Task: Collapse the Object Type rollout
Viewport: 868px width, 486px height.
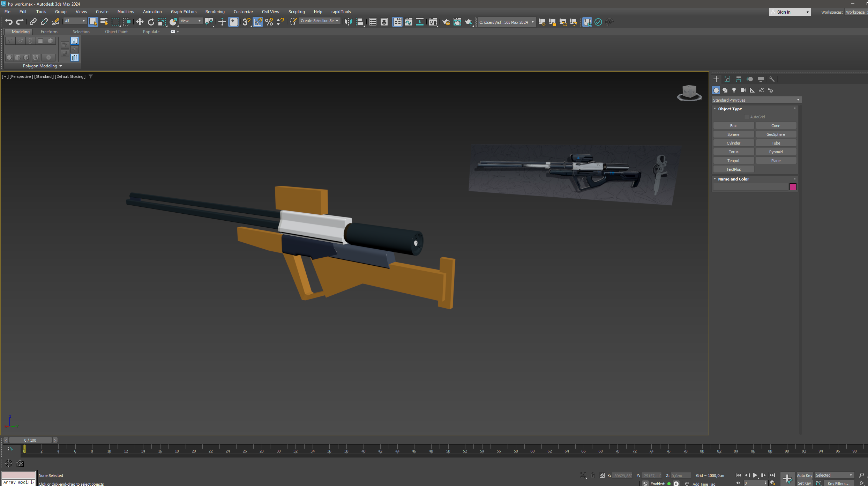Action: coord(730,109)
